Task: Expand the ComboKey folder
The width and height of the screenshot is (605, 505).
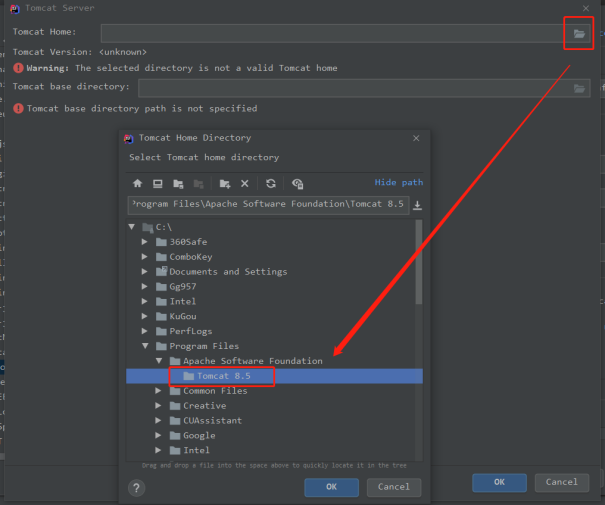Action: point(145,257)
